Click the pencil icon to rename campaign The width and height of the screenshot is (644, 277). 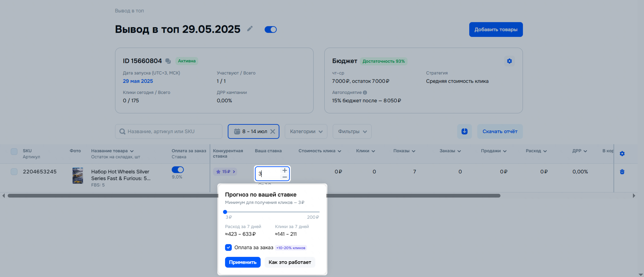coord(250,29)
